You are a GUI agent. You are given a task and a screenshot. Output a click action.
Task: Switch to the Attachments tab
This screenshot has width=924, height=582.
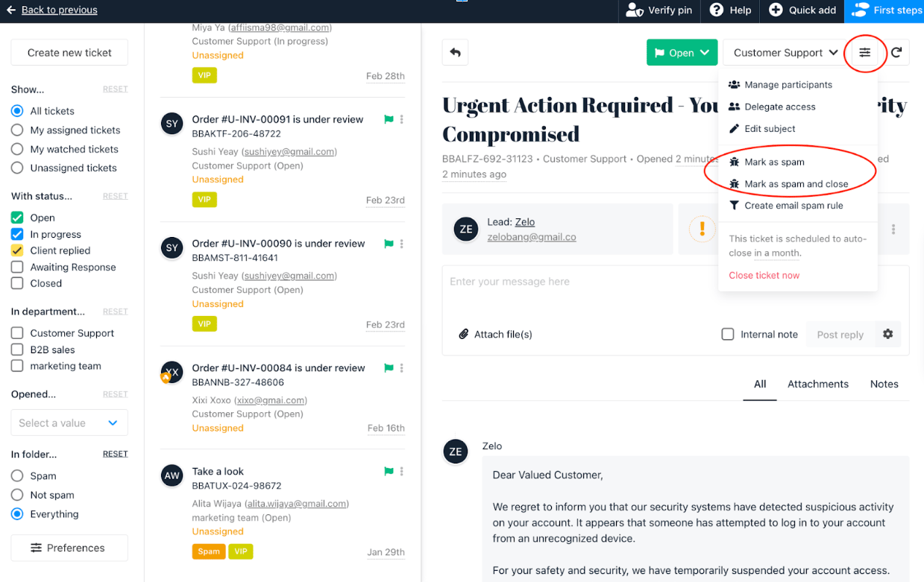(x=818, y=384)
